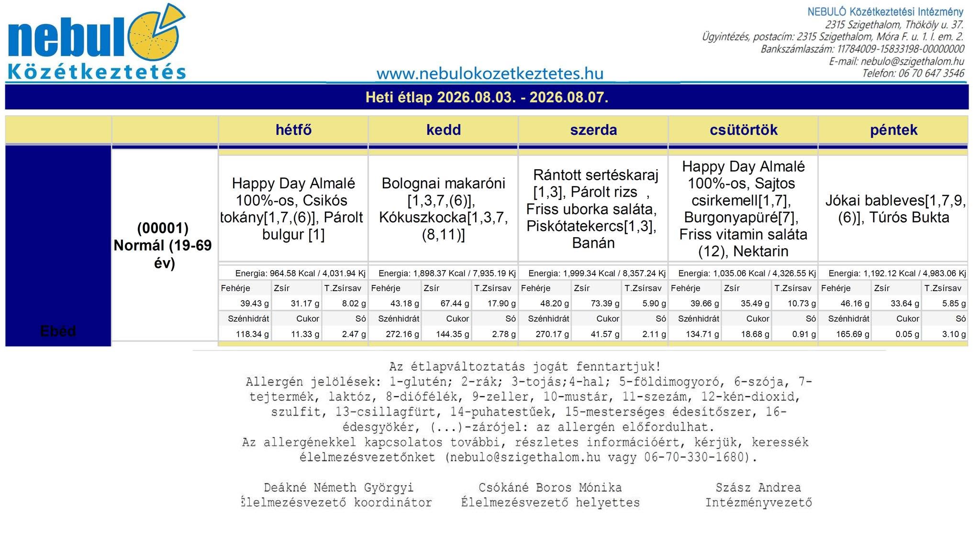Select the kedd column header
The image size is (980, 537).
tap(444, 130)
